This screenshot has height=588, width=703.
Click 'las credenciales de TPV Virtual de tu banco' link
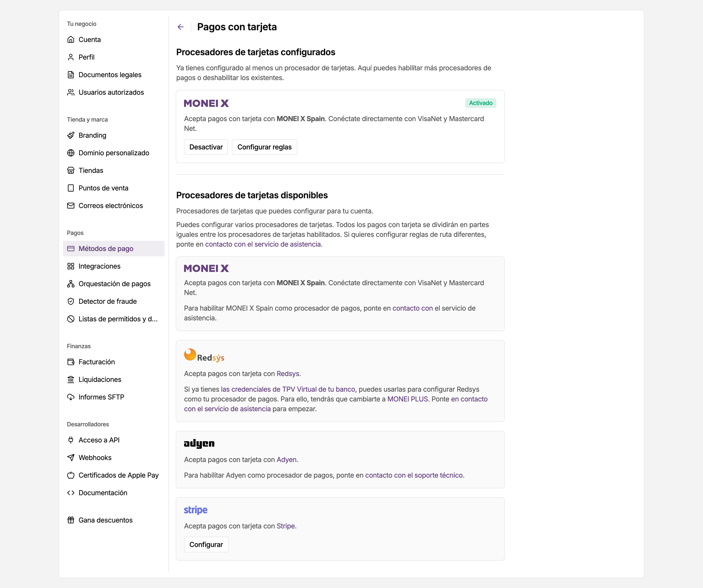[288, 389]
